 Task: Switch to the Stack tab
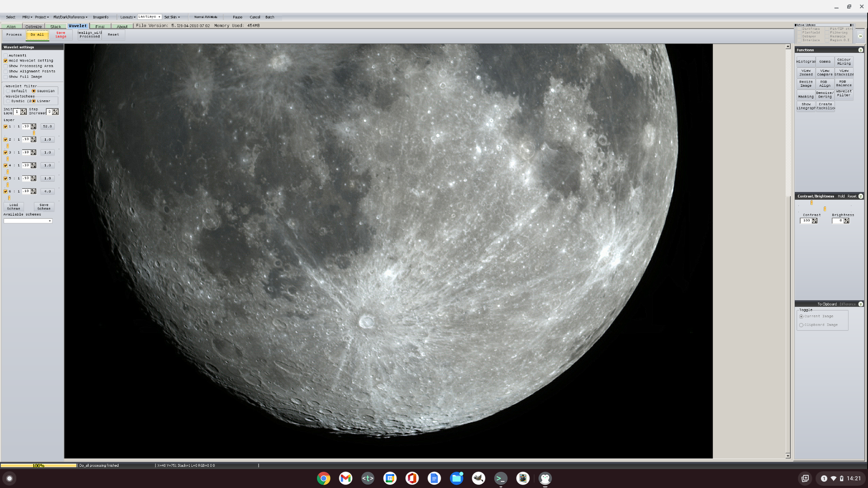coord(56,27)
